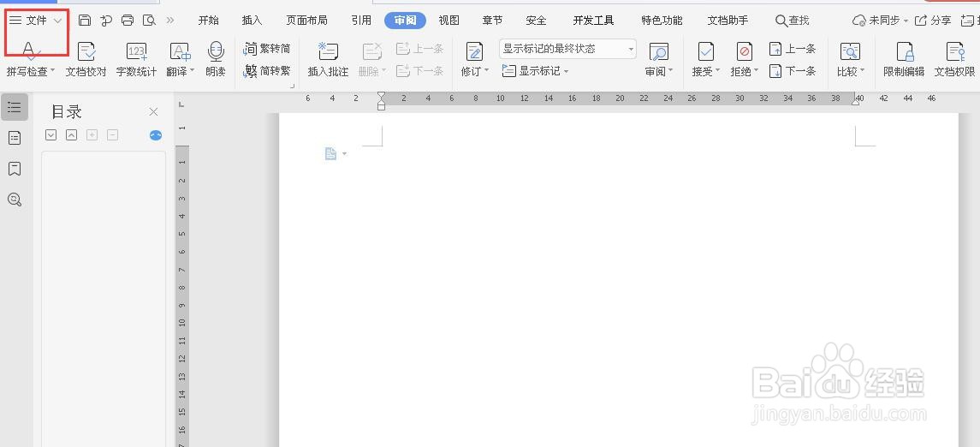Screen dimensions: 980x447
Task: Select the 审阅 tab
Action: tap(405, 21)
